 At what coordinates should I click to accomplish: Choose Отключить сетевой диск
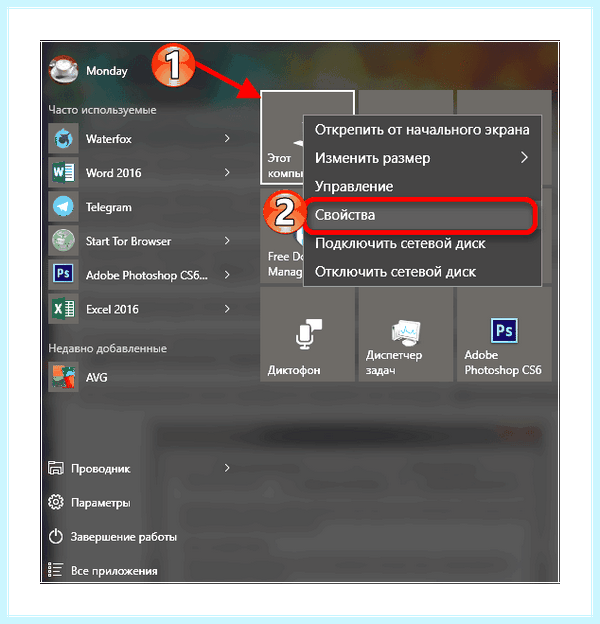tap(422, 272)
